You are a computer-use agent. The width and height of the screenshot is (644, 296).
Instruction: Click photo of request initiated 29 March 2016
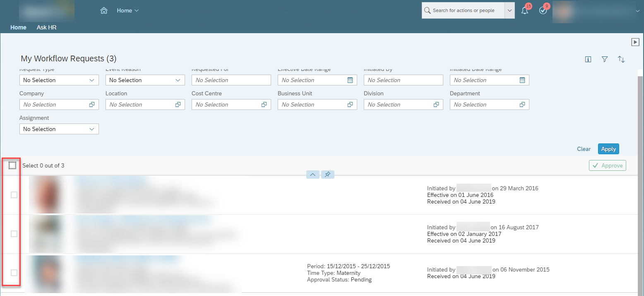point(46,195)
